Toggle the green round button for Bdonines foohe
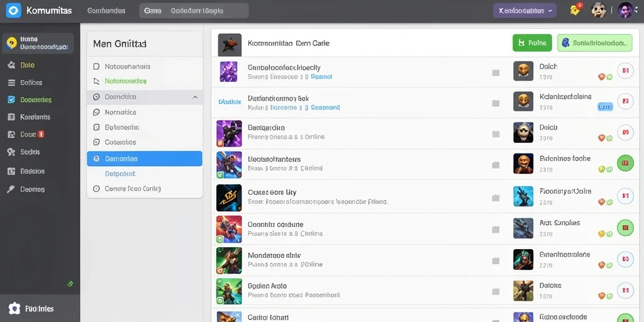Image resolution: width=644 pixels, height=322 pixels. click(626, 163)
